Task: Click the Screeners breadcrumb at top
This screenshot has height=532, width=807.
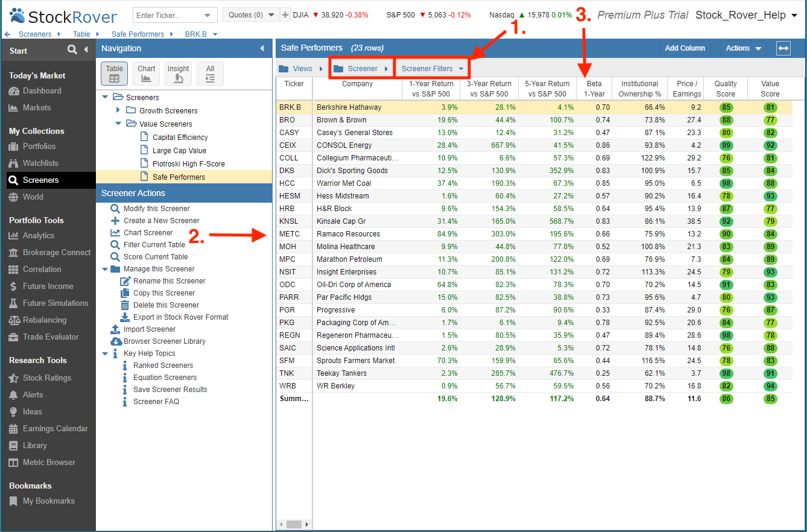Action: click(35, 34)
